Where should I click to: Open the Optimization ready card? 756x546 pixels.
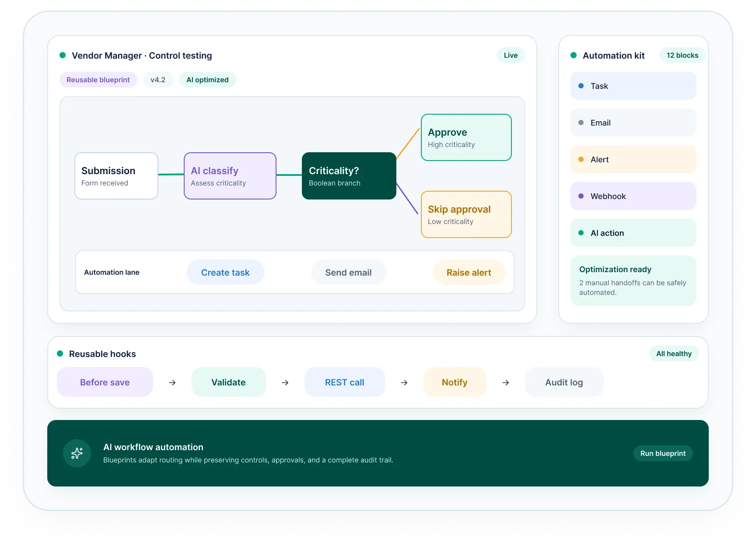pos(633,281)
